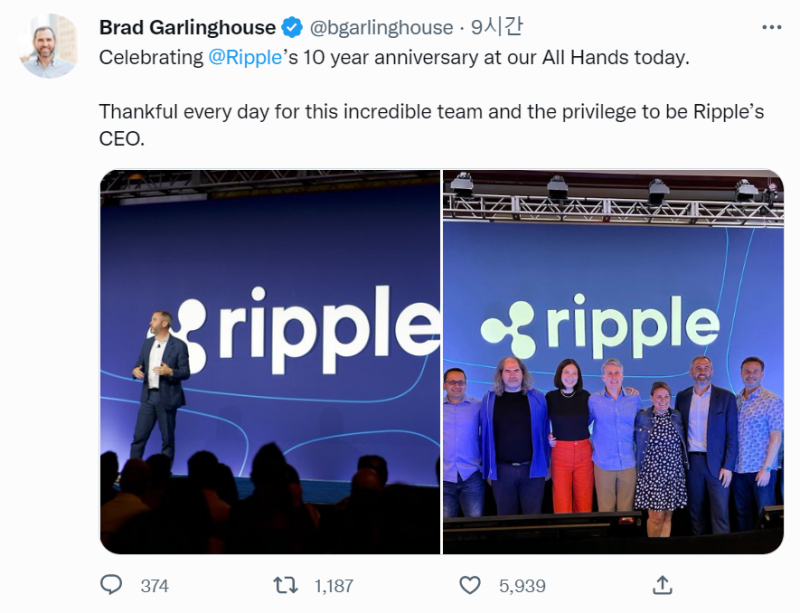Click the 'Thankful every day' paragraph text

pyautogui.click(x=431, y=125)
